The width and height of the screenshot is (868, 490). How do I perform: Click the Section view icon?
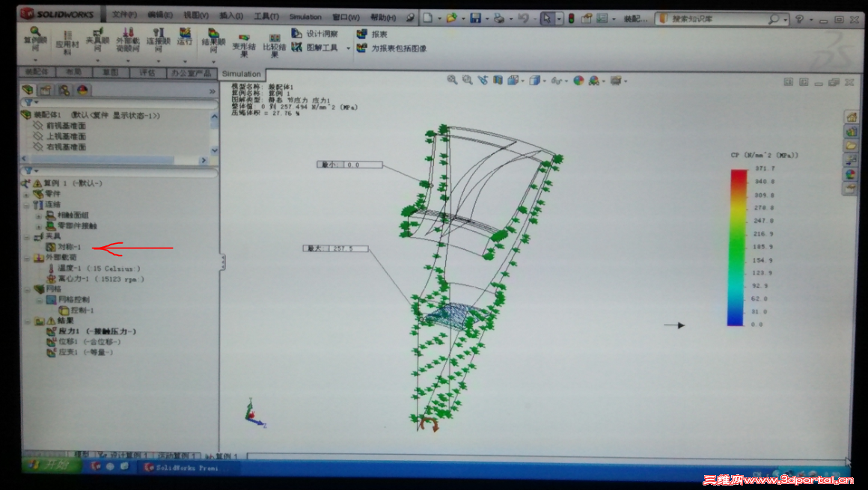tap(498, 80)
